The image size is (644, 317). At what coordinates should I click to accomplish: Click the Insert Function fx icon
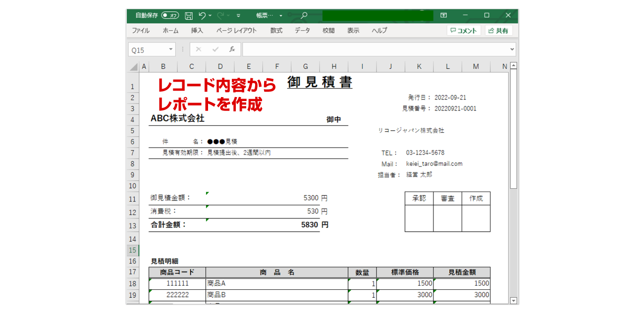click(x=232, y=49)
